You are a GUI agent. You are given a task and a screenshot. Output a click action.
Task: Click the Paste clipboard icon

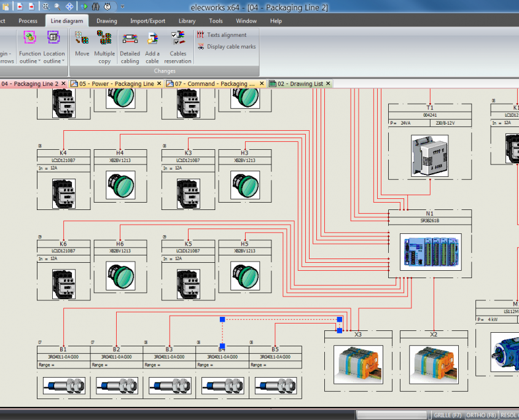pos(6,6)
